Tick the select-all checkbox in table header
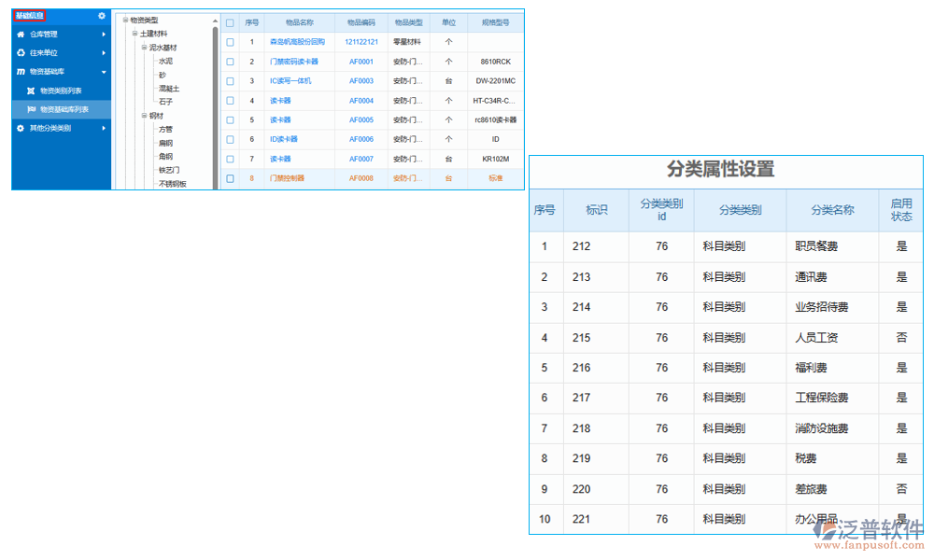Viewport: 934px width, 560px height. [230, 22]
